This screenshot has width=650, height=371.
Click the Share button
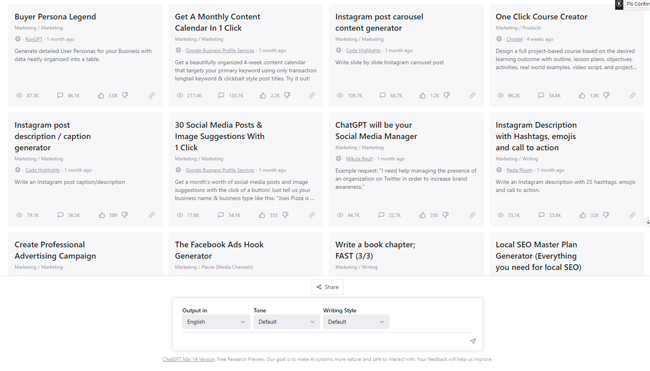[327, 287]
